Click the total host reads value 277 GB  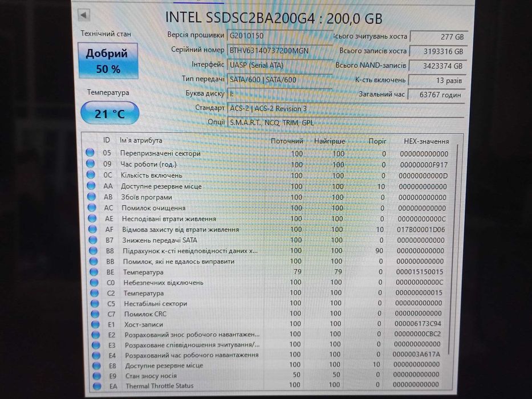tap(438, 36)
